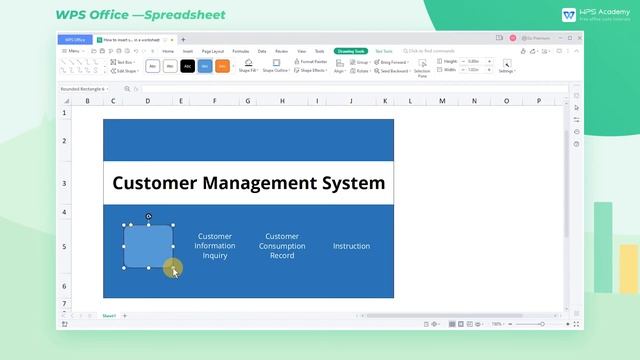Decrease shape height with minus stepper
The height and width of the screenshot is (360, 640).
(x=463, y=61)
